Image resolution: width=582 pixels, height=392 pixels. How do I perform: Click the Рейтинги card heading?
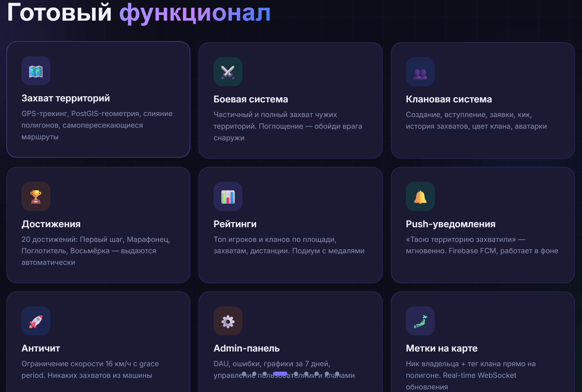tap(235, 224)
